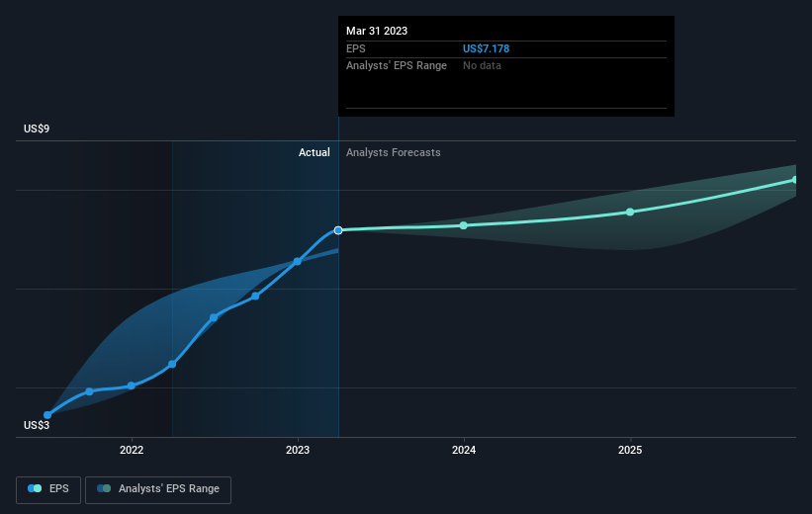The height and width of the screenshot is (514, 812).
Task: Toggle the Analysts' EPS Range legend
Action: coord(158,488)
